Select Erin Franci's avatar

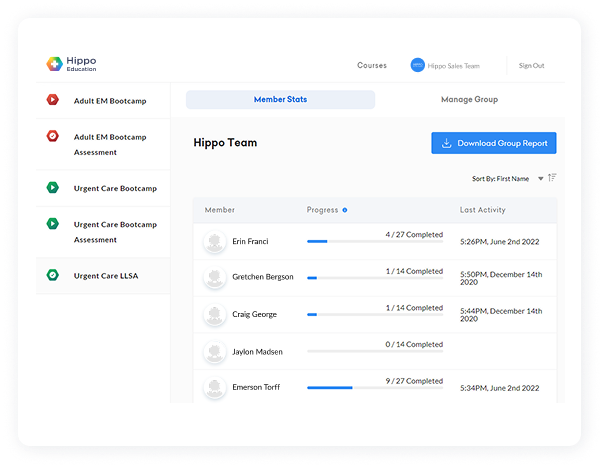[x=214, y=241]
